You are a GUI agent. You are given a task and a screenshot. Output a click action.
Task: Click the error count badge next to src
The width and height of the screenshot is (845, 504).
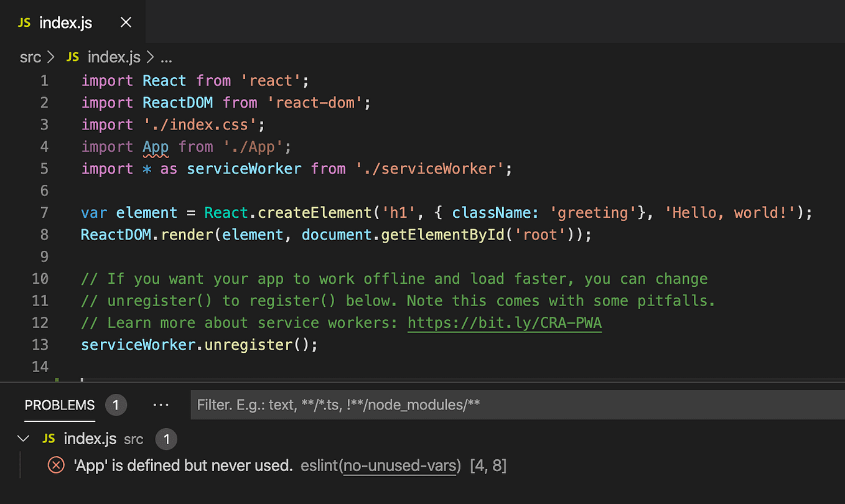[166, 439]
